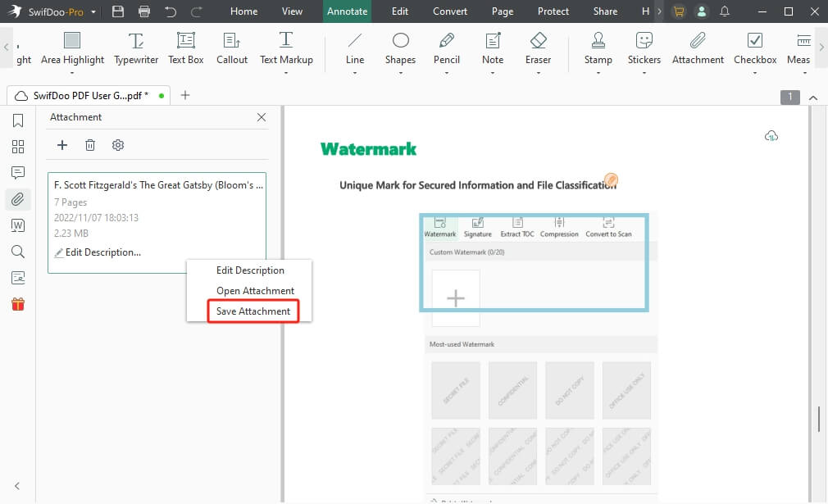Select the Line tool
Screen dimensions: 828x504
(355, 48)
